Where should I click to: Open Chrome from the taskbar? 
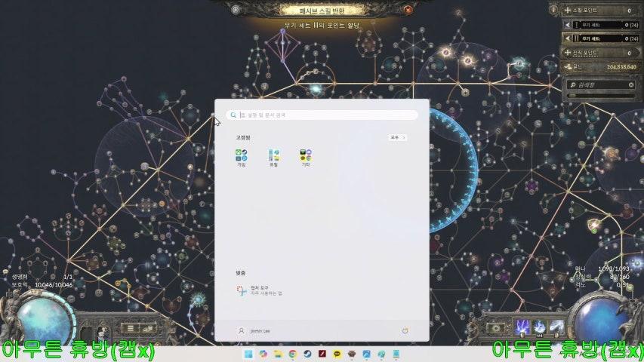click(292, 354)
